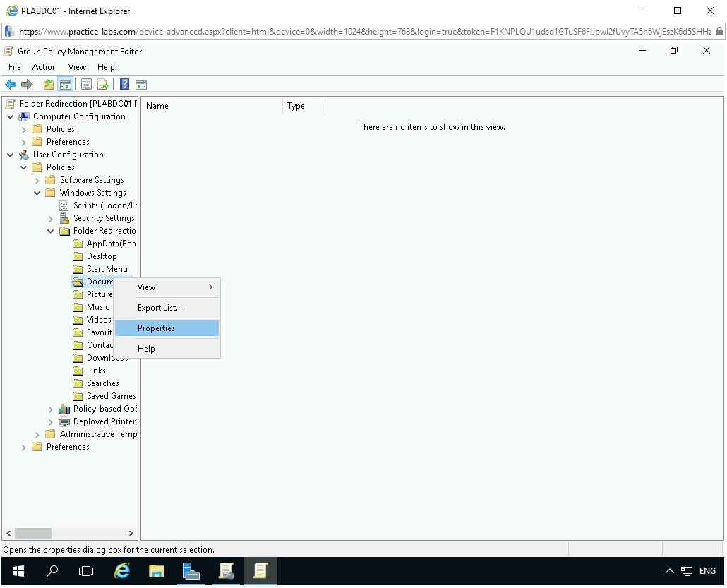Open the View menu in menu bar

[77, 67]
